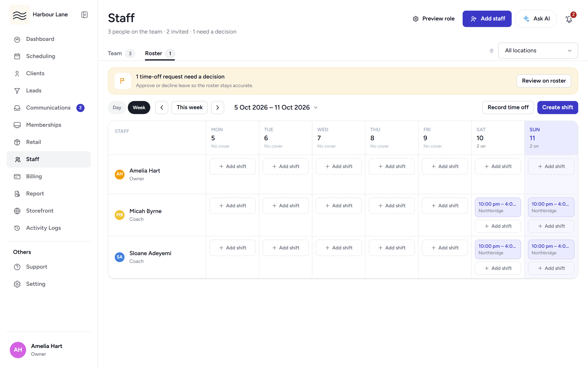
Task: Go to Memberships page
Action: pyautogui.click(x=49, y=125)
